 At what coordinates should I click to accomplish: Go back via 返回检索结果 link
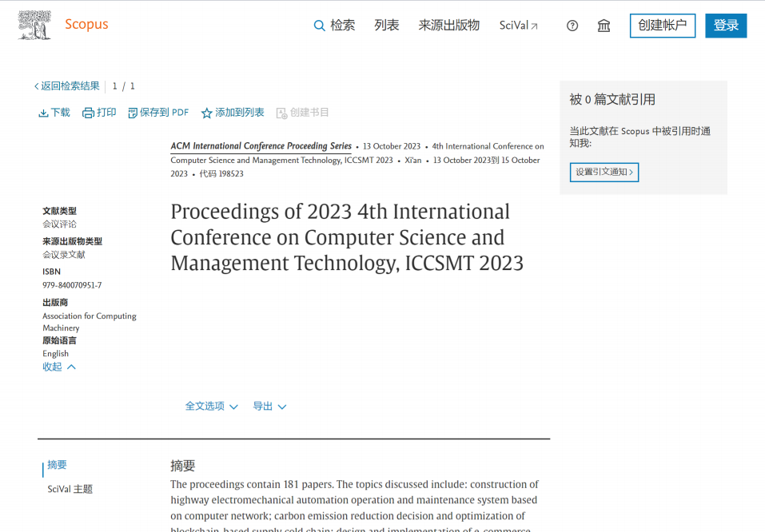pyautogui.click(x=67, y=86)
